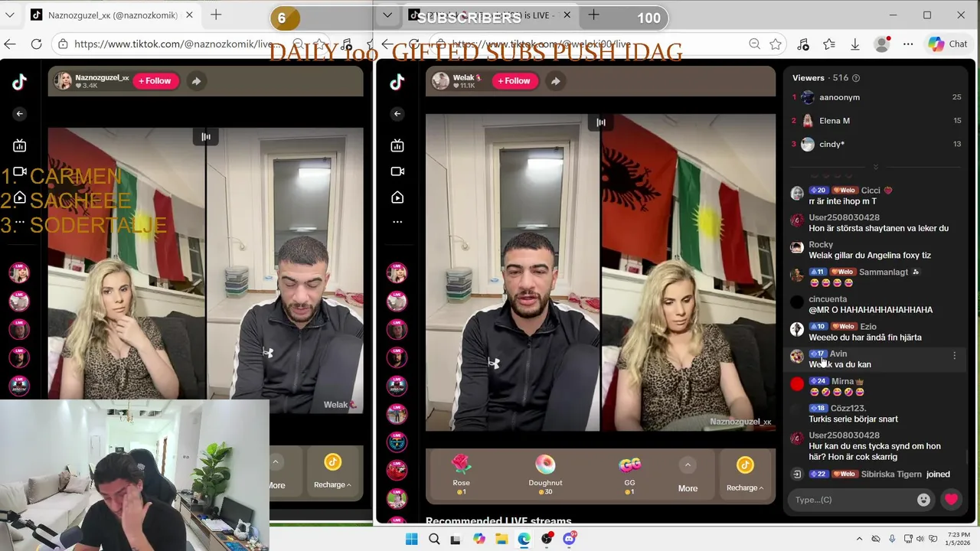
Task: Send a Doughnut gift
Action: [x=545, y=472]
